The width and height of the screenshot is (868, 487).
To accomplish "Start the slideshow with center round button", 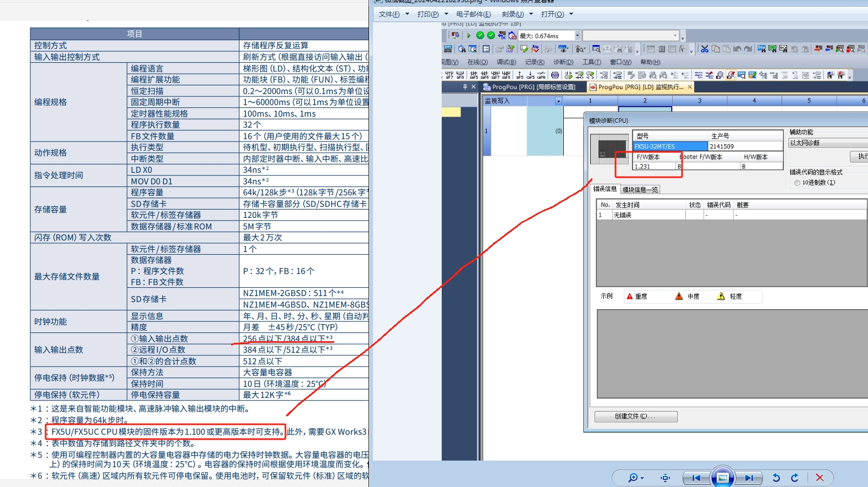I will (x=722, y=477).
